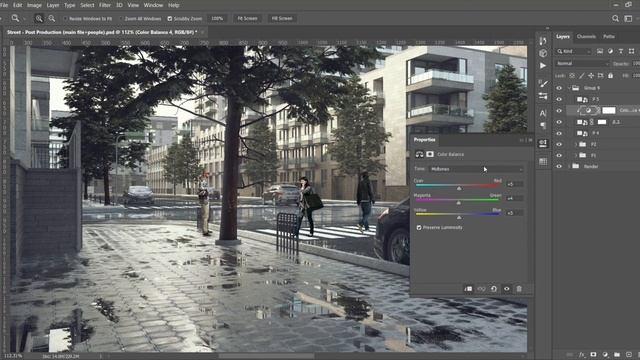The image size is (640, 360).
Task: Open the Layer menu
Action: pyautogui.click(x=53, y=5)
